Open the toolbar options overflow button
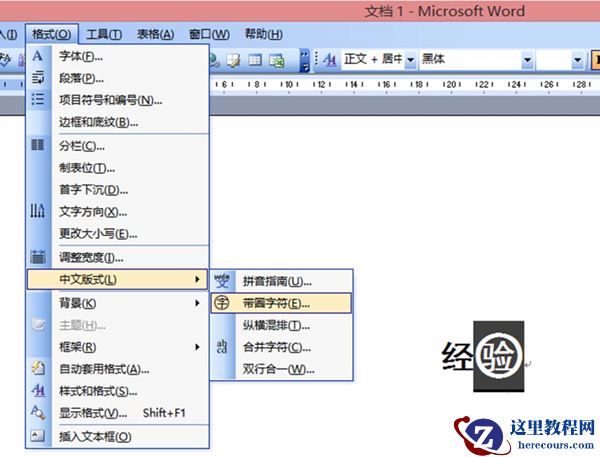 305,60
